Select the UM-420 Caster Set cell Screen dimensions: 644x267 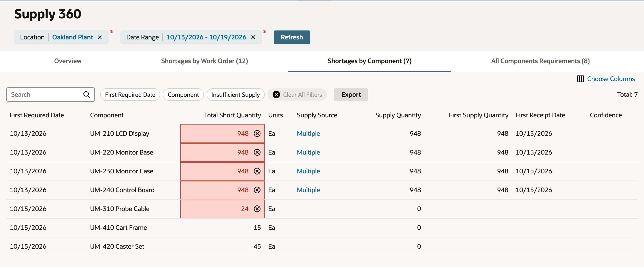pos(117,246)
